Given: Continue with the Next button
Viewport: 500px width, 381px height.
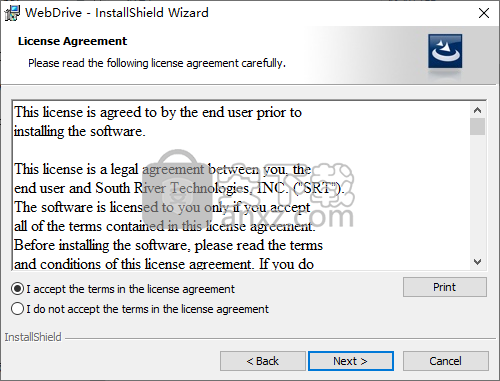Looking at the screenshot, I should [351, 361].
